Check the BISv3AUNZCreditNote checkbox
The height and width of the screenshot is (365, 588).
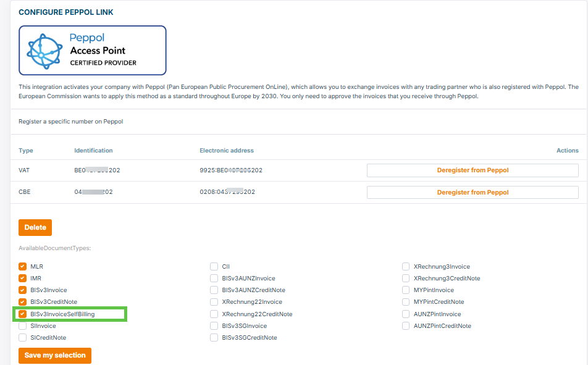click(214, 290)
